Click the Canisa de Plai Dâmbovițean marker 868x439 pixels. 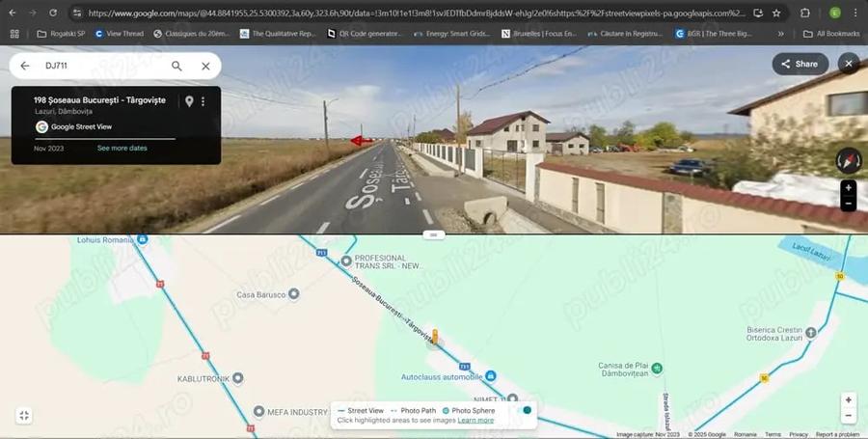(657, 369)
